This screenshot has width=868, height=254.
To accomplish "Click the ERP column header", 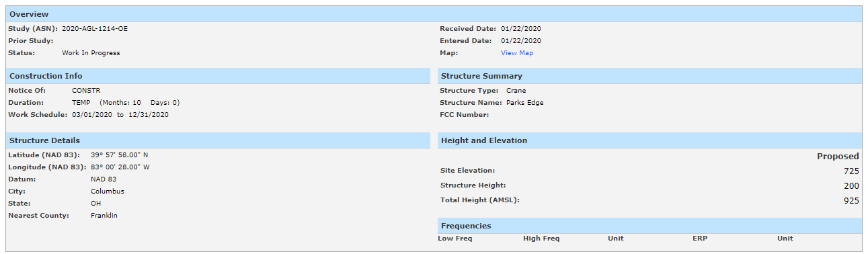I will tap(700, 239).
